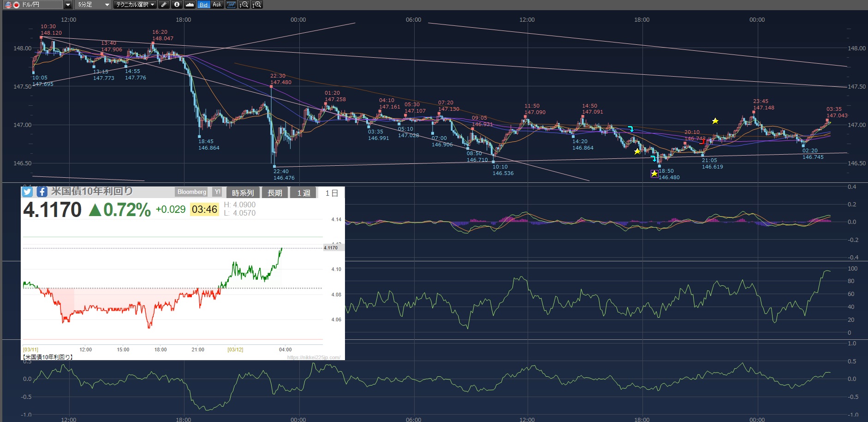Share via the Twitter icon
Viewport: 868px width, 422px height.
(x=27, y=192)
